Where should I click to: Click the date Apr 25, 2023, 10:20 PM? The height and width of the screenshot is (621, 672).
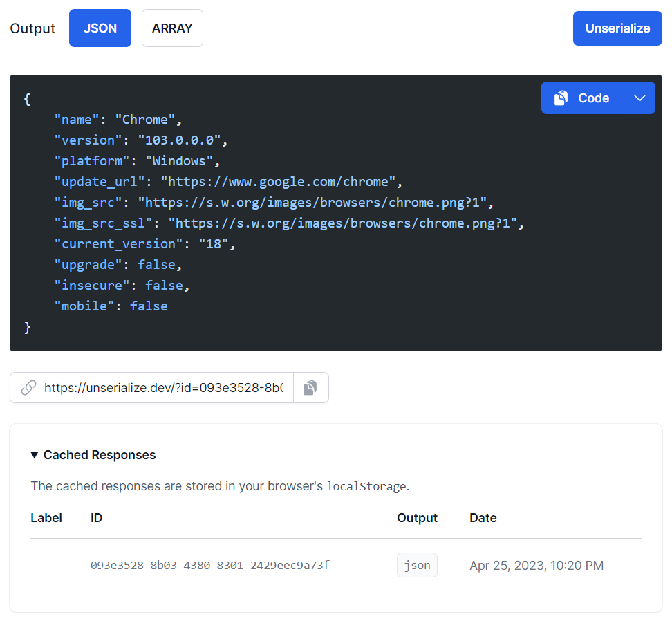pyautogui.click(x=536, y=565)
